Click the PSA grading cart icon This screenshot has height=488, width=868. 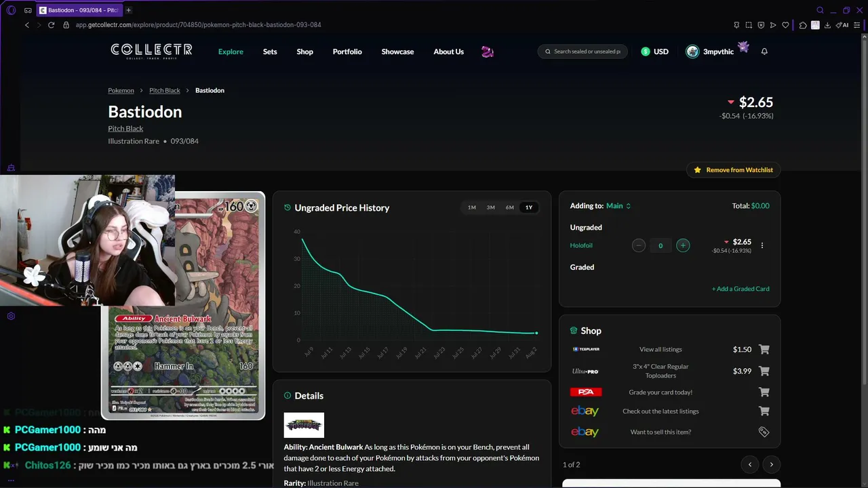coord(764,392)
